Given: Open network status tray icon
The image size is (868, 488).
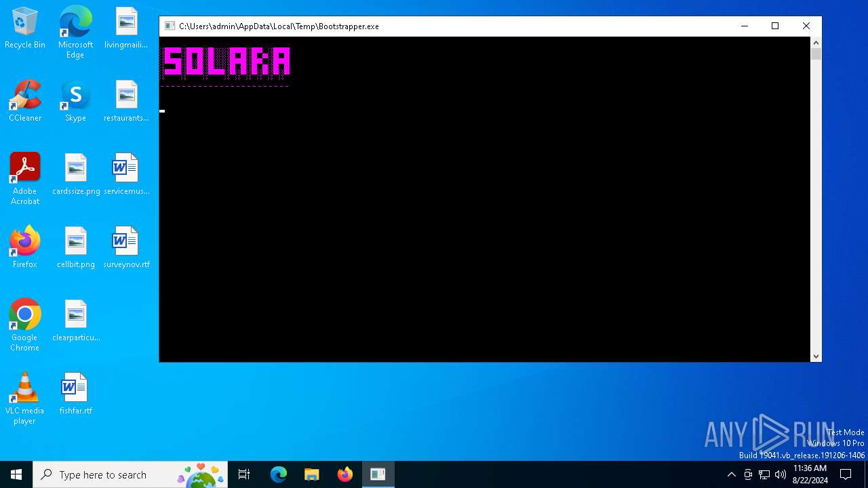Looking at the screenshot, I should pos(764,474).
